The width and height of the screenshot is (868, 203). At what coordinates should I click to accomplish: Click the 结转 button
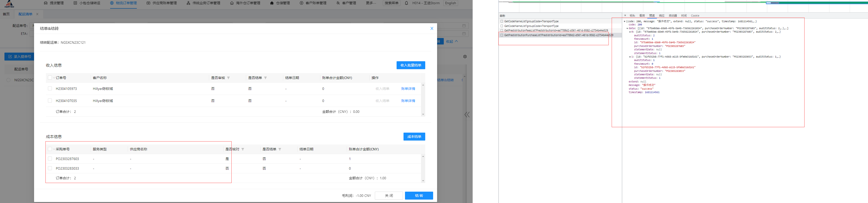[419, 196]
